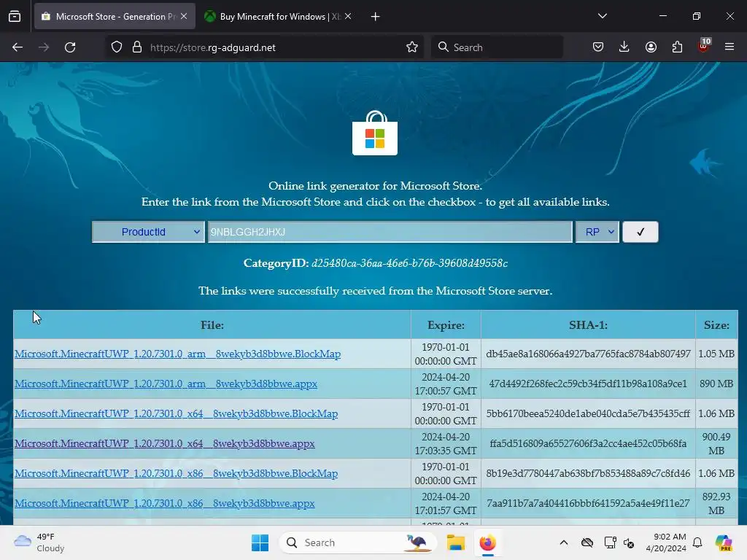Click the 900.49 MB size cell
Image resolution: width=747 pixels, height=560 pixels.
pos(716,443)
